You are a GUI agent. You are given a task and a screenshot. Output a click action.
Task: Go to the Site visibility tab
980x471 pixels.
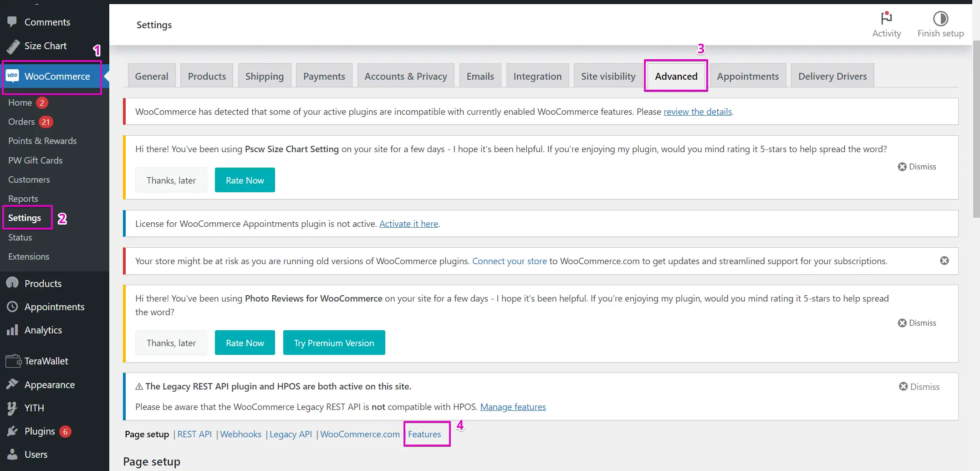608,76
